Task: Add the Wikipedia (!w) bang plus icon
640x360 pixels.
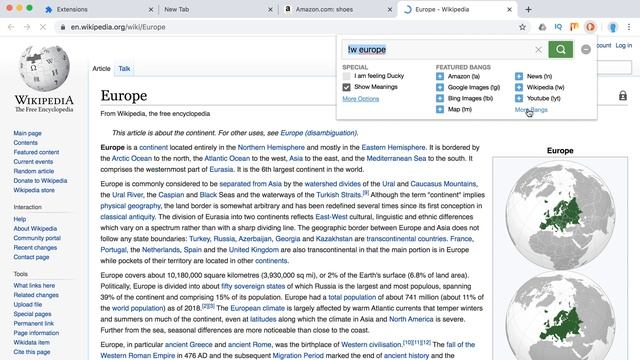Action: click(x=519, y=87)
